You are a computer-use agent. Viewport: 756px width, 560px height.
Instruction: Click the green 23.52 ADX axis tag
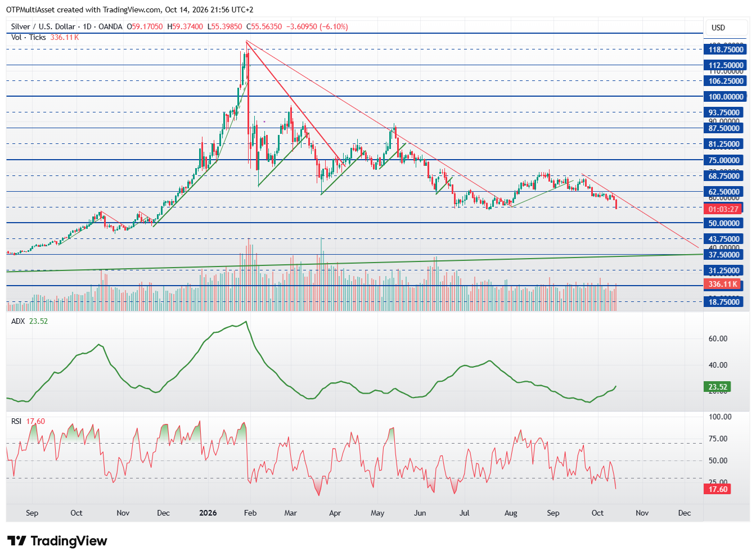click(x=718, y=387)
